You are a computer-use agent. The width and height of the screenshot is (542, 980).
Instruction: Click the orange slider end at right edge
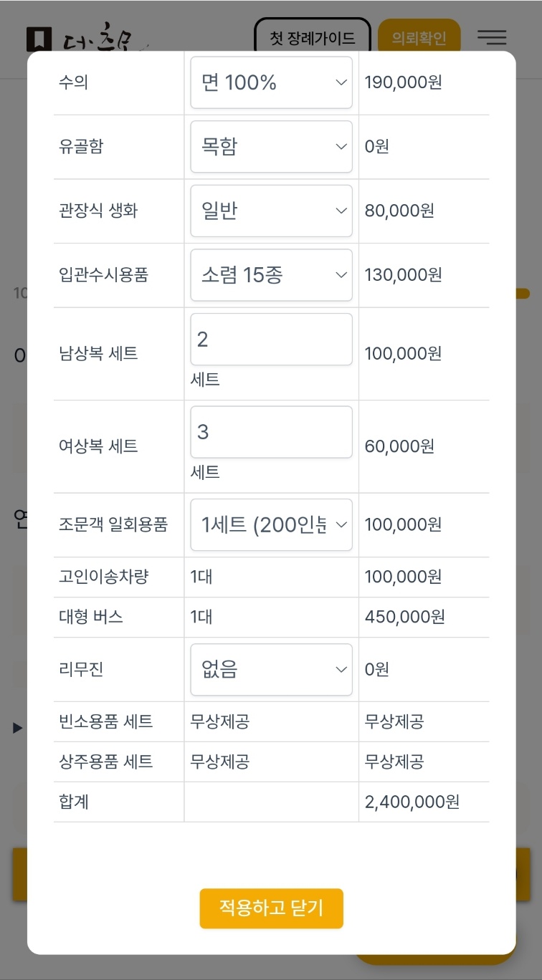point(523,293)
